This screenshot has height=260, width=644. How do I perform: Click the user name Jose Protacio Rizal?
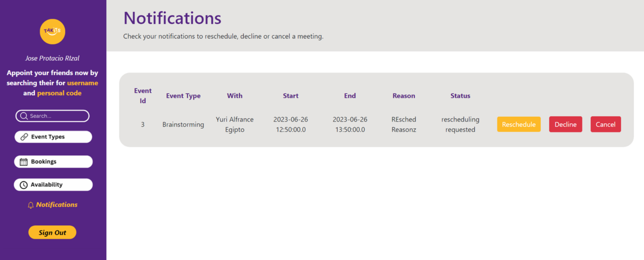[x=52, y=58]
